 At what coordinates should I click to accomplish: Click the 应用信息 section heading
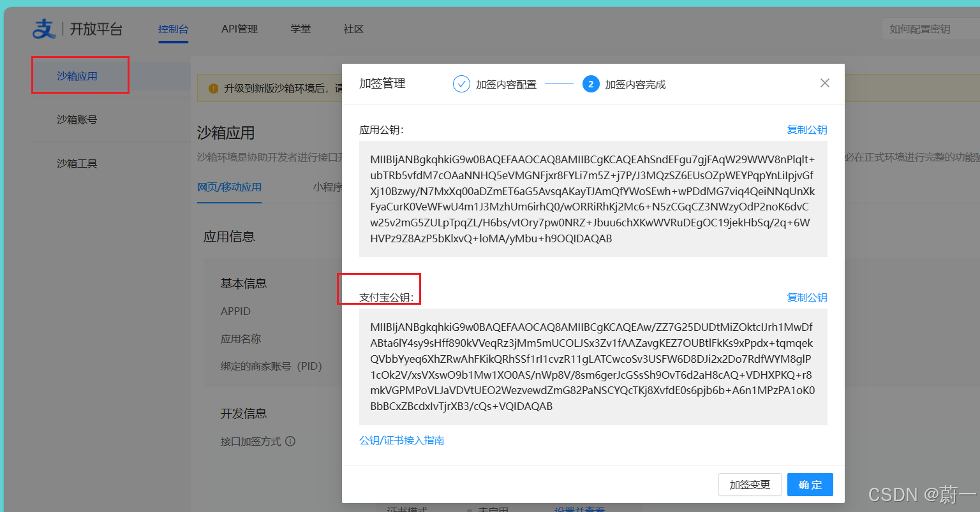point(229,237)
